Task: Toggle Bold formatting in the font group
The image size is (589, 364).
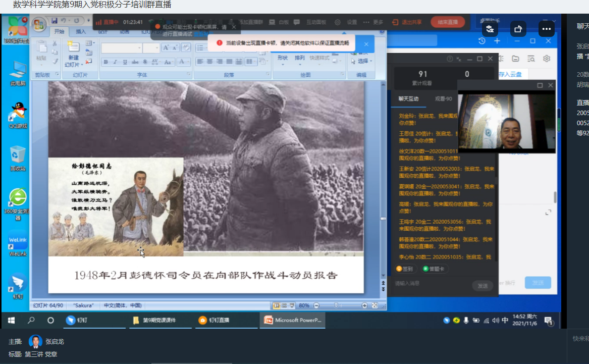Action: coord(105,62)
